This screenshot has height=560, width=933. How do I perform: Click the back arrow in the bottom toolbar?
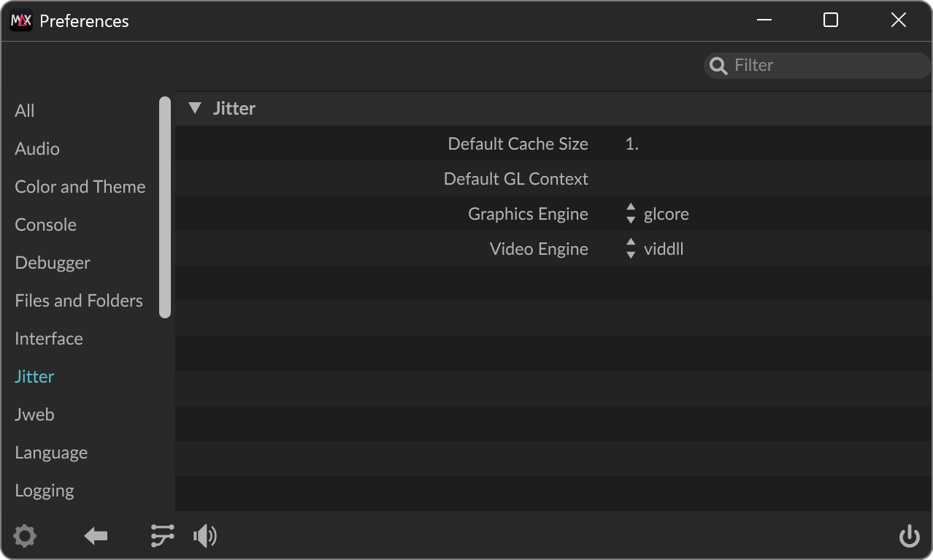point(96,535)
